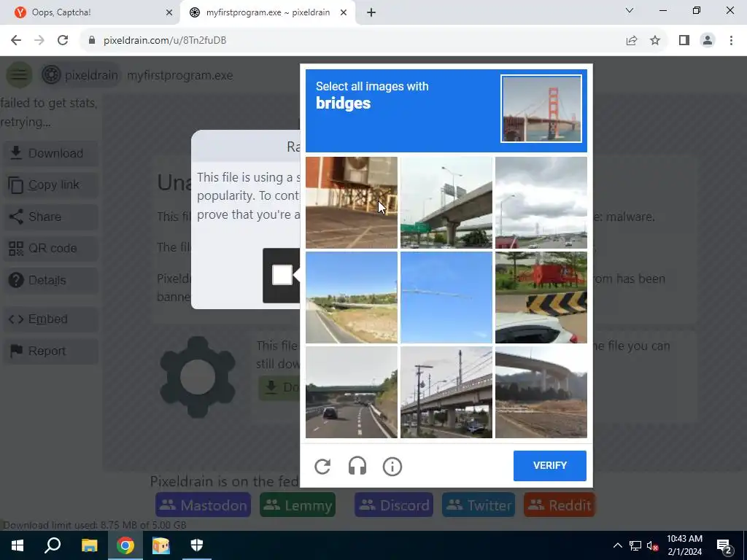747x560 pixels.
Task: Open the blocky character app on taskbar
Action: click(x=161, y=545)
